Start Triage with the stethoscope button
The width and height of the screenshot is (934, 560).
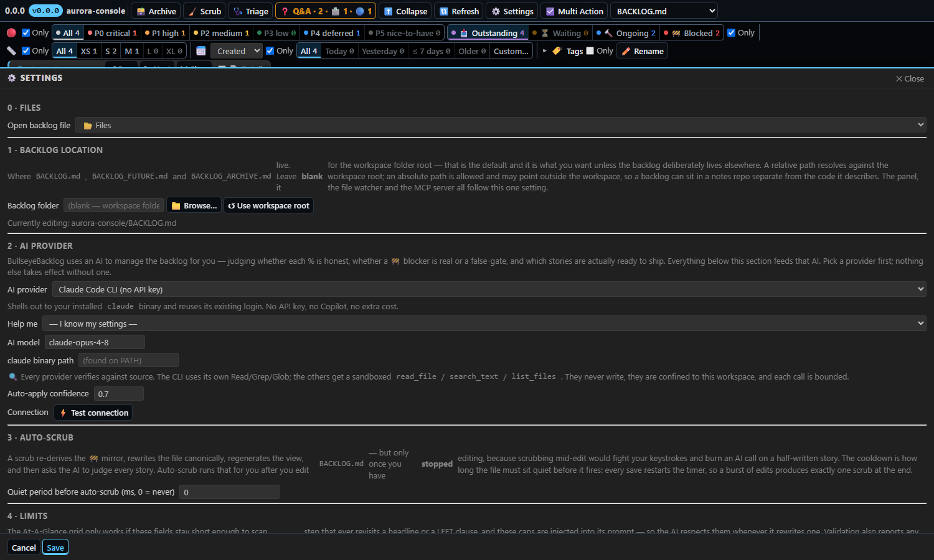click(250, 11)
